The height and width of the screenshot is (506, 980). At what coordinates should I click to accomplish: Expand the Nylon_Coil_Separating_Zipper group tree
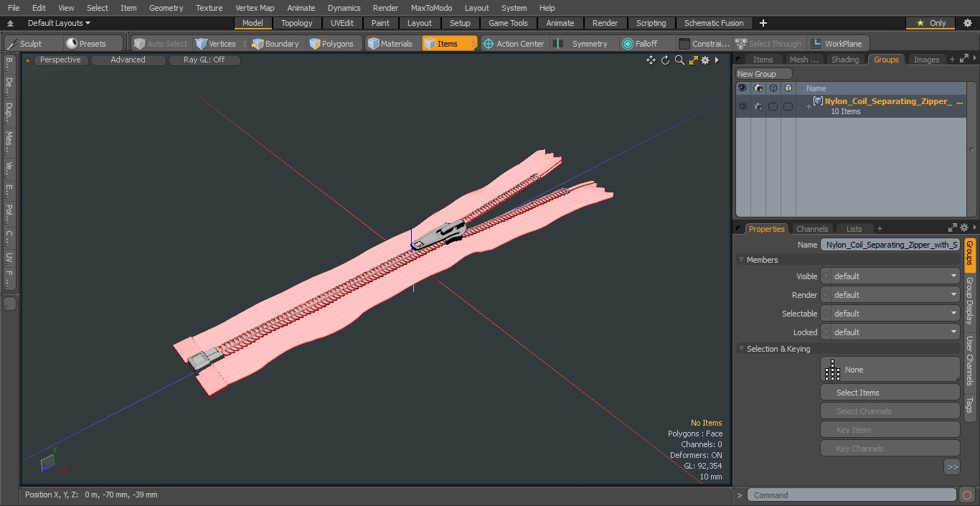tap(809, 107)
